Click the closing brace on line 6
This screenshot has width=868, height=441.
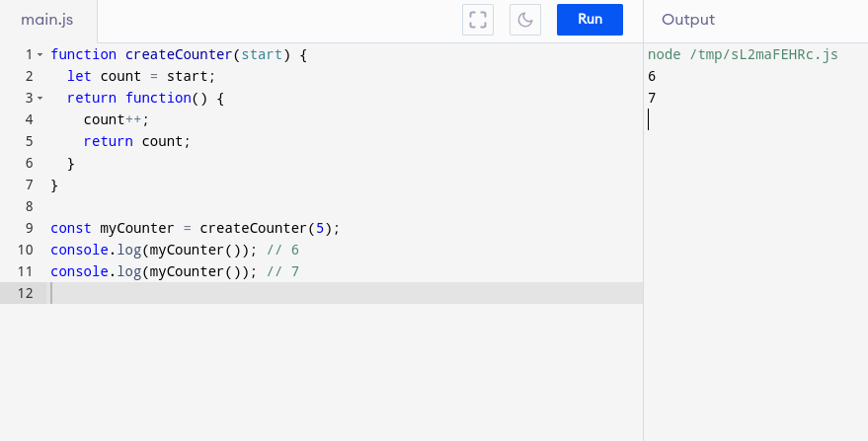pyautogui.click(x=71, y=163)
